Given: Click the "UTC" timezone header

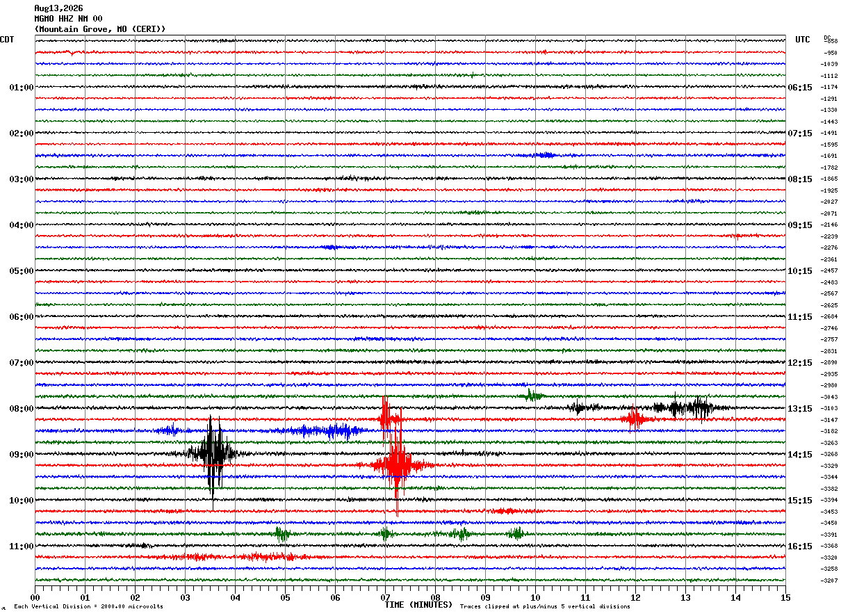Looking at the screenshot, I should pyautogui.click(x=803, y=40).
